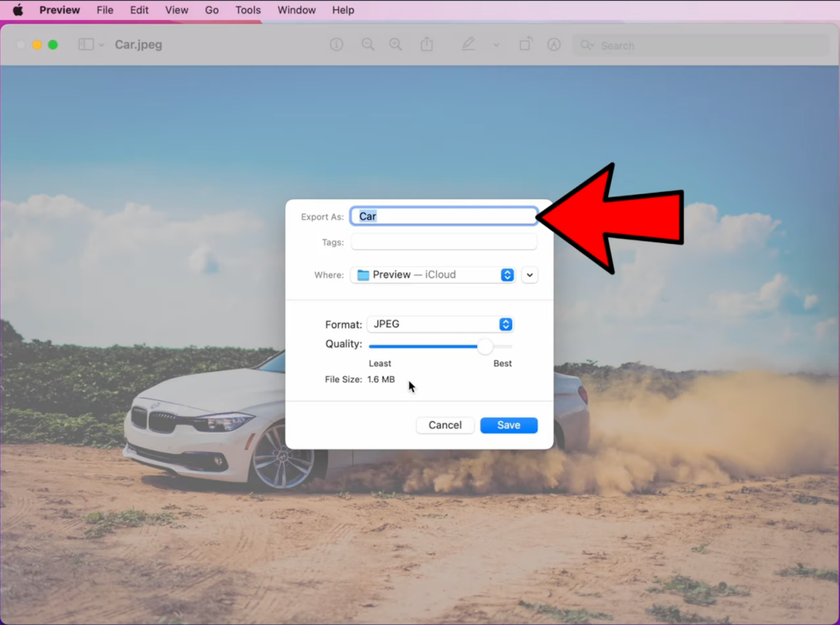The image size is (840, 625).
Task: Open the Share menu icon
Action: click(x=427, y=44)
